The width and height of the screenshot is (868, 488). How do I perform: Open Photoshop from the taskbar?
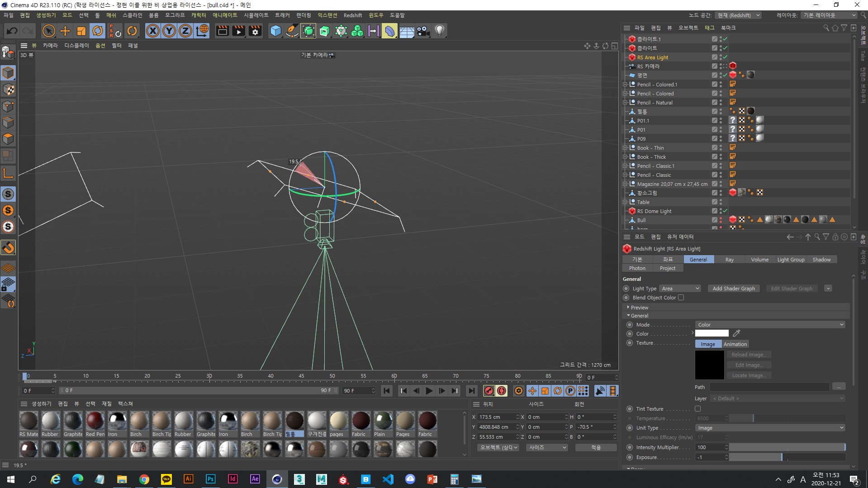tap(210, 479)
